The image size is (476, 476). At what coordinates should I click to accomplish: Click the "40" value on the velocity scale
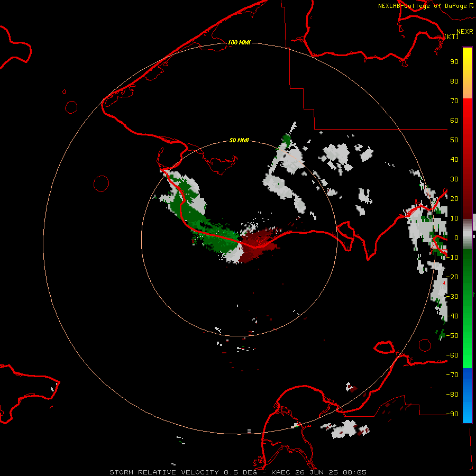click(x=454, y=159)
